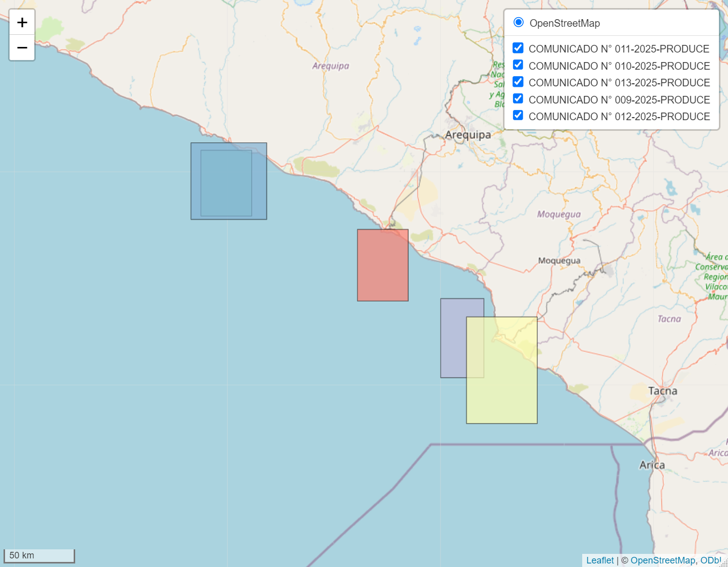Viewport: 728px width, 567px height.
Task: Zoom out using the minus control
Action: click(x=22, y=47)
